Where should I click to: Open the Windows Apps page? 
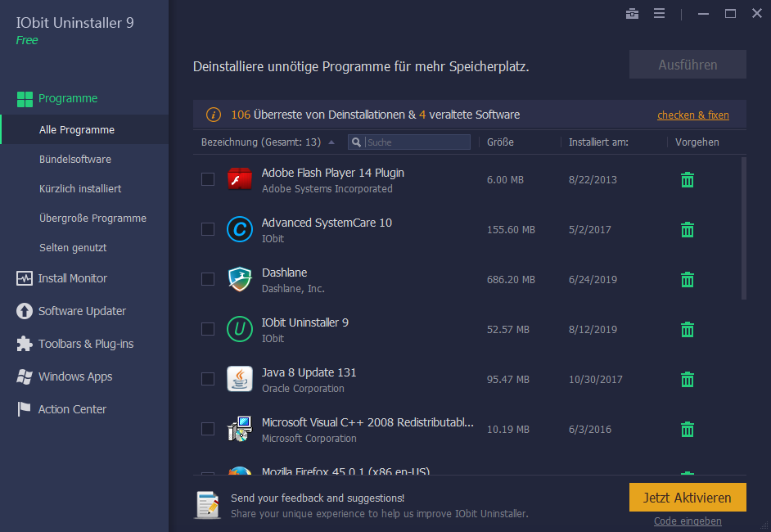pyautogui.click(x=75, y=376)
